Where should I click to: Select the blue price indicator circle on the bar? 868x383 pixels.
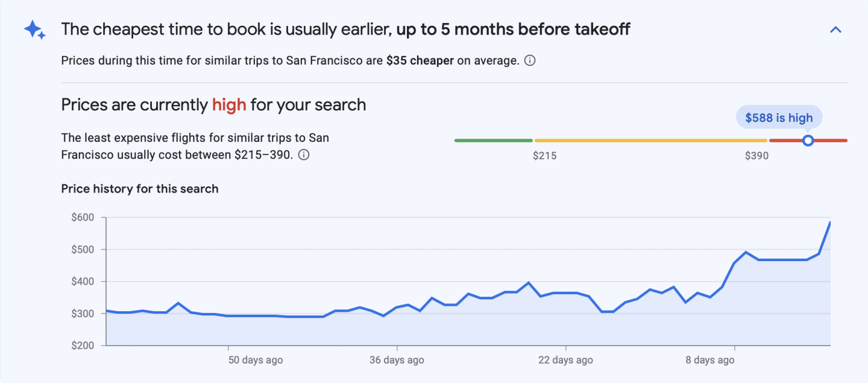[808, 141]
